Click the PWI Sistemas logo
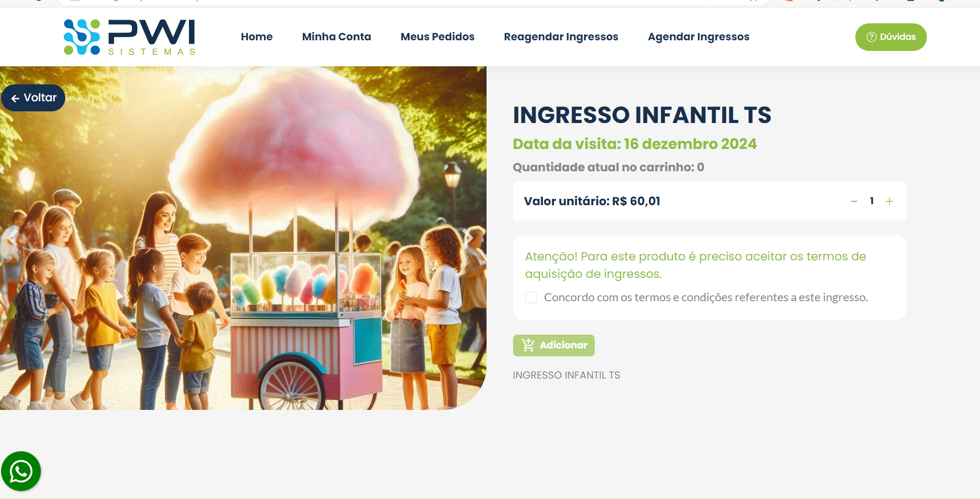The height and width of the screenshot is (499, 980). coord(129,37)
